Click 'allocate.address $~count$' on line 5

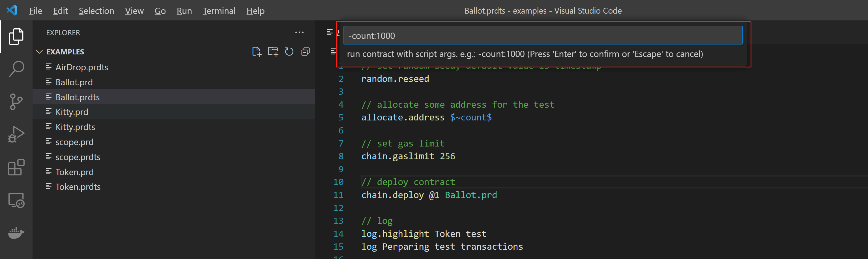426,117
